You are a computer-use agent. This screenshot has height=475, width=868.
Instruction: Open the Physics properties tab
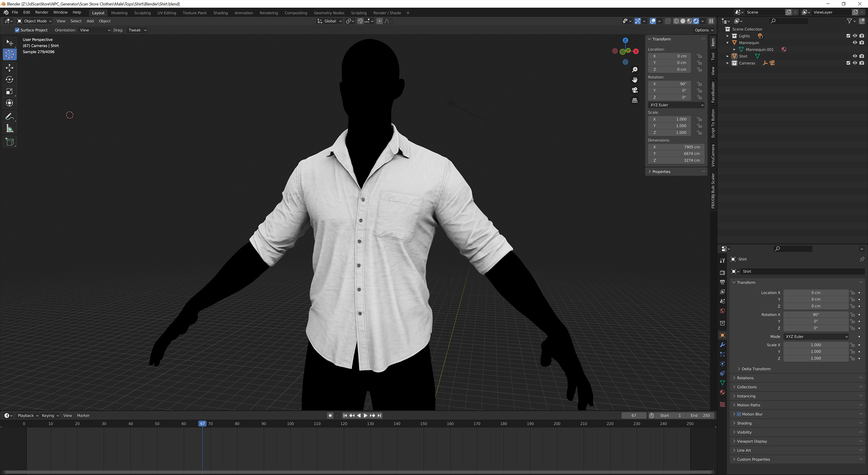click(722, 364)
